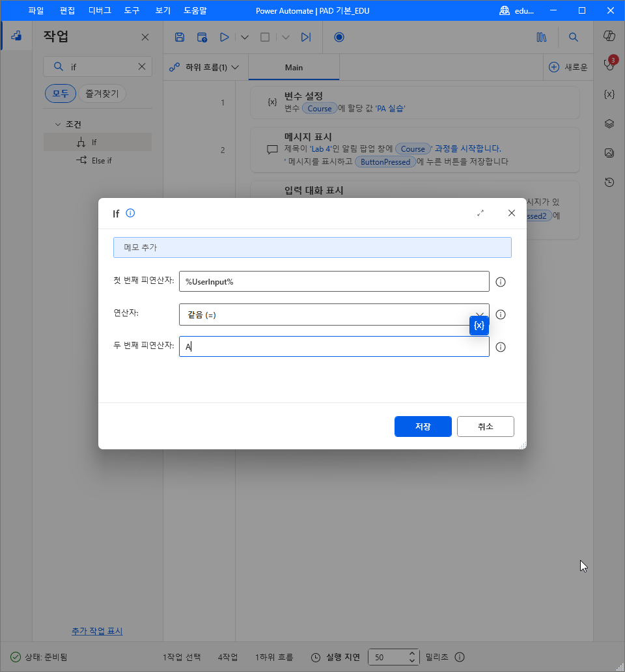The height and width of the screenshot is (672, 625).
Task: Open the run options dropdown arrow
Action: [x=245, y=37]
